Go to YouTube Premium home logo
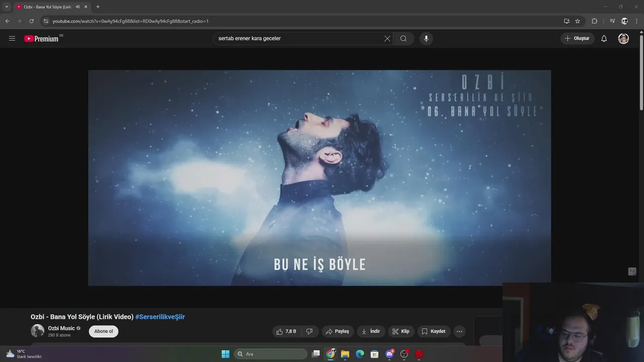Screen dimensions: 644x362 pos(41,39)
